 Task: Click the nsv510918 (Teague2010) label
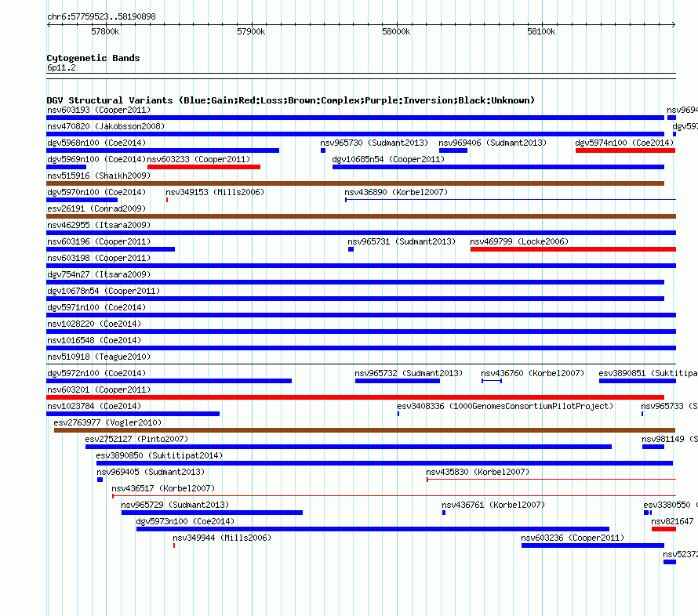pos(99,357)
